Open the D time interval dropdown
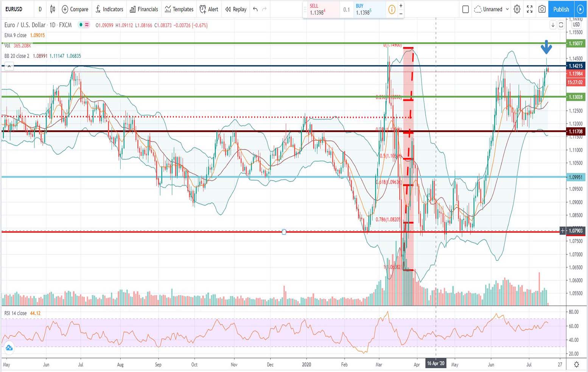 [40, 9]
